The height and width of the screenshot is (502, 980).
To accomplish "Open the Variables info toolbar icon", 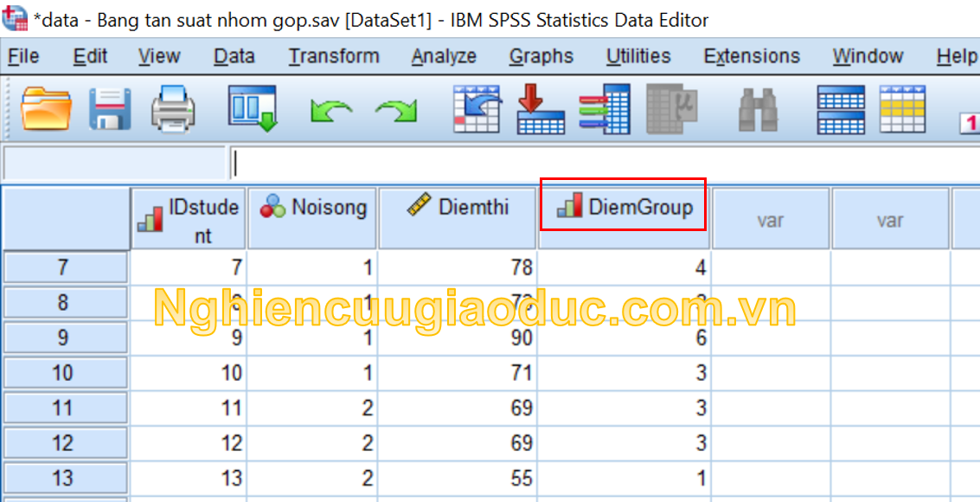I will pyautogui.click(x=605, y=109).
